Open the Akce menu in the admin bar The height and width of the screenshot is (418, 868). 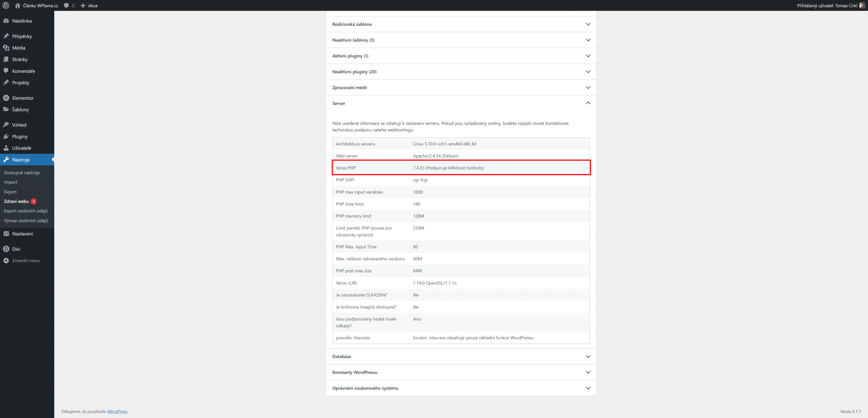coord(89,6)
